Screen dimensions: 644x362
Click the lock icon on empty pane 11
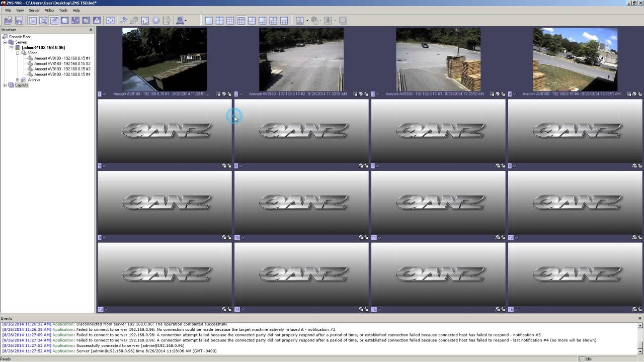pyautogui.click(x=503, y=238)
